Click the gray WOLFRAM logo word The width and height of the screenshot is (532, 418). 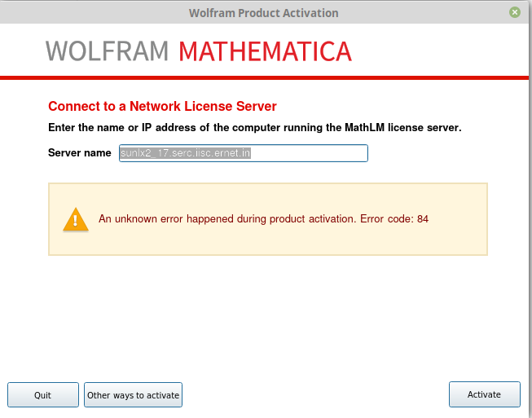107,51
